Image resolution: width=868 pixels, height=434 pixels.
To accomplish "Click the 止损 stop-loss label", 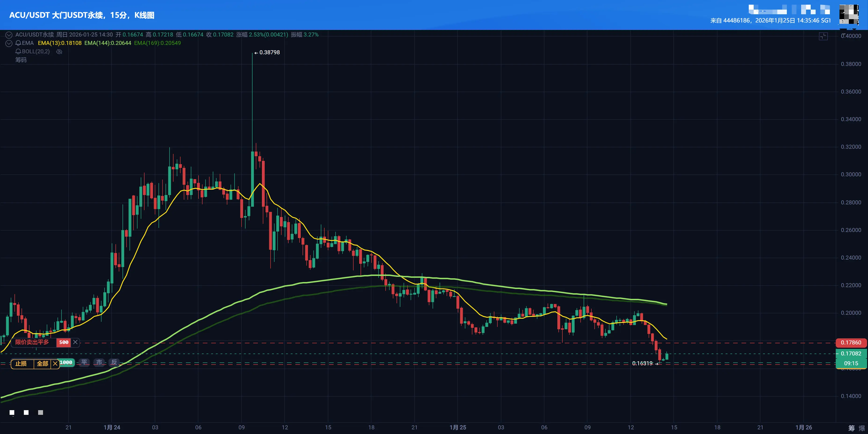I will 21,364.
